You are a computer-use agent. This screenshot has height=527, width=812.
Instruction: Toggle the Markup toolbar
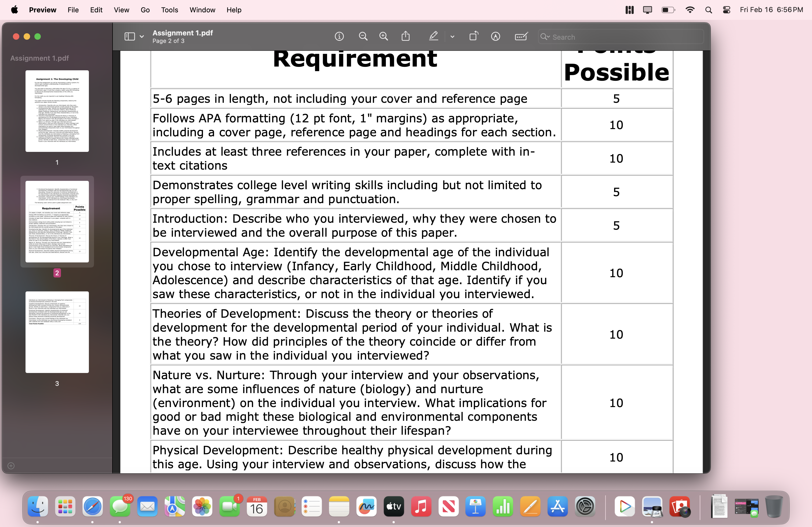click(x=495, y=36)
